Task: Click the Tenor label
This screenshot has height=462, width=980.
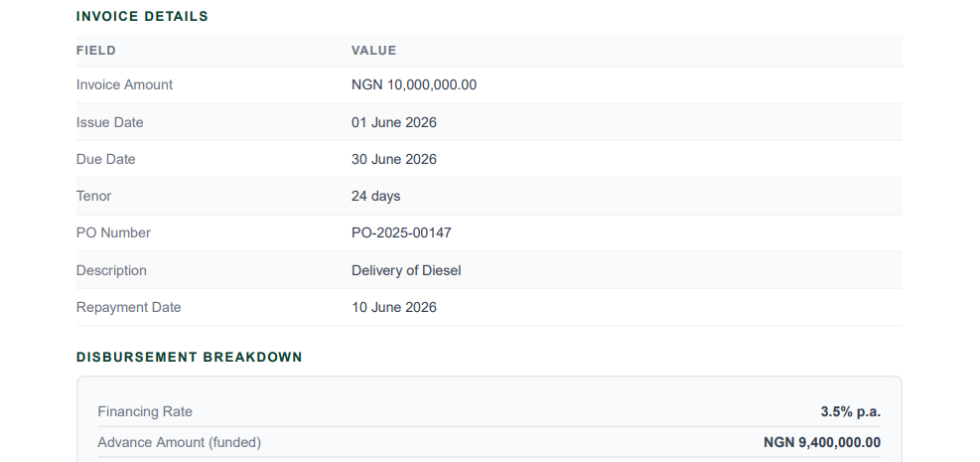Action: pos(93,197)
